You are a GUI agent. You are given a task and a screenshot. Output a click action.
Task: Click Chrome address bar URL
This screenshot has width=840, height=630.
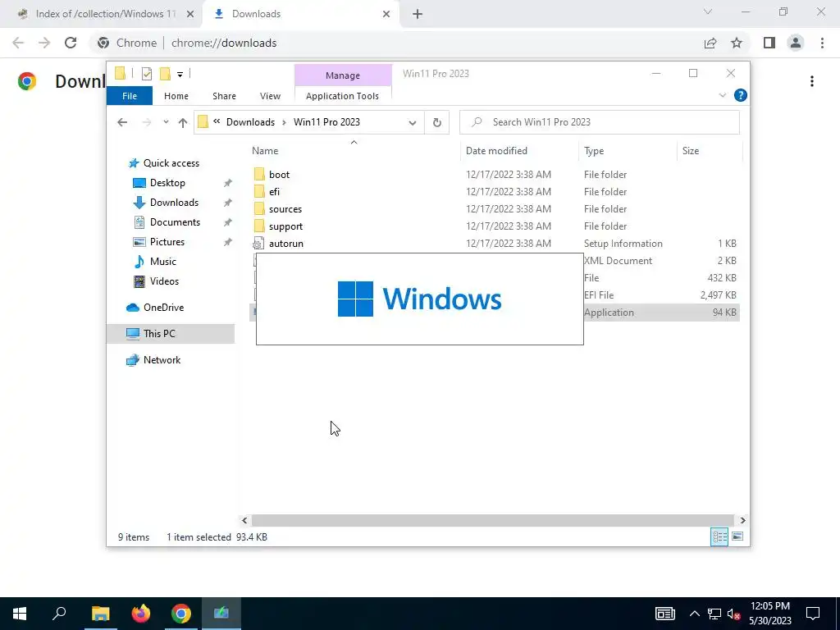coord(224,43)
